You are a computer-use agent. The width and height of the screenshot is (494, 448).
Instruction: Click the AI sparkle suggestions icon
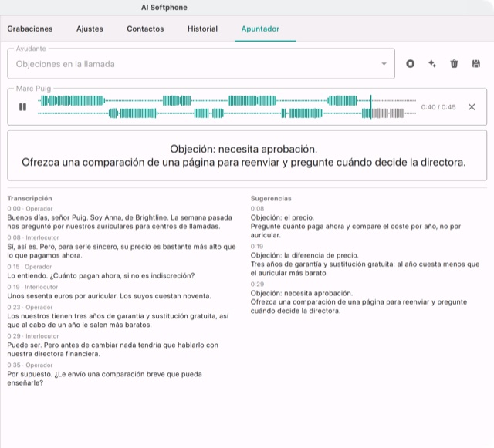(432, 64)
